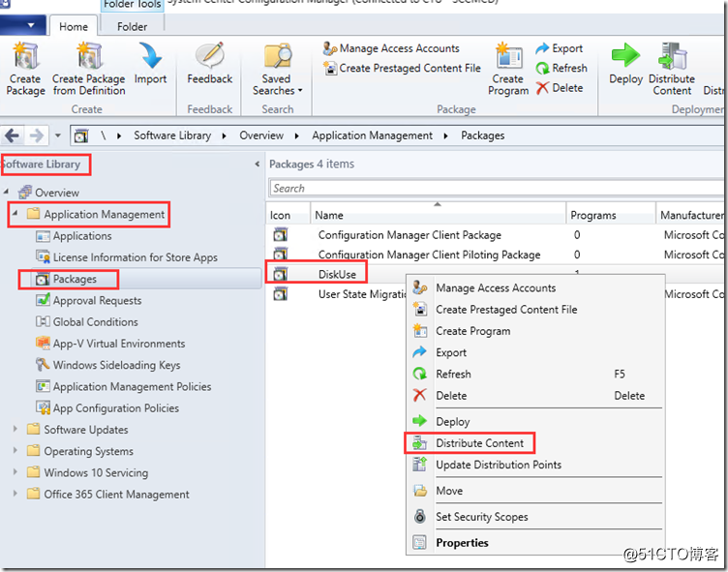Click the Forward navigation arrow
Viewport: 728px width, 572px height.
(x=36, y=135)
